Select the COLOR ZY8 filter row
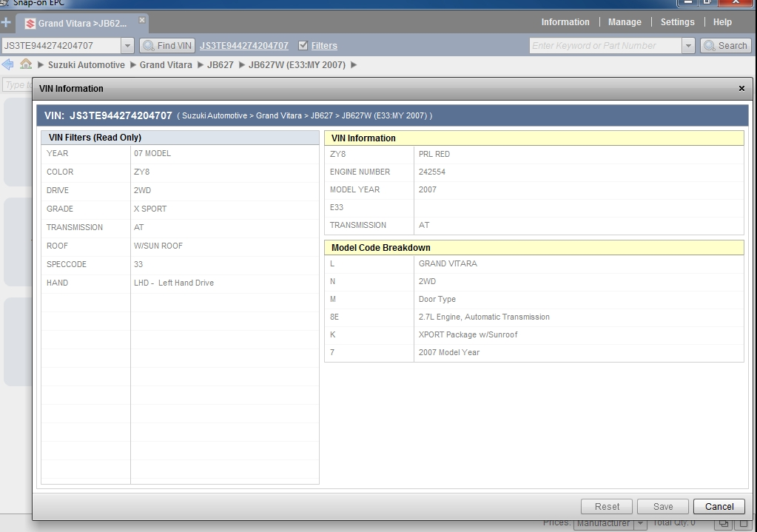The height and width of the screenshot is (532, 757). (x=180, y=172)
